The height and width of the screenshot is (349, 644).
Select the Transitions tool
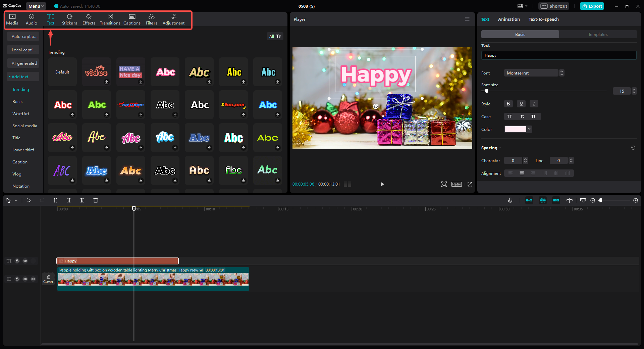(x=110, y=19)
